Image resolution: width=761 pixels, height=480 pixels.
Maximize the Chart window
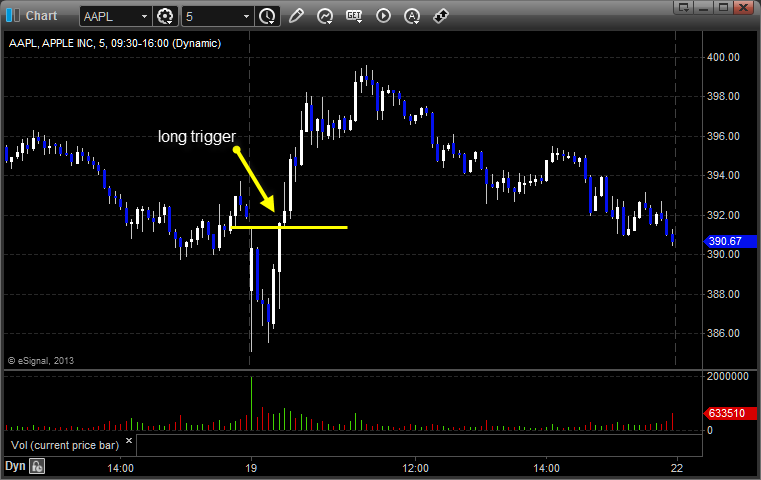click(723, 7)
